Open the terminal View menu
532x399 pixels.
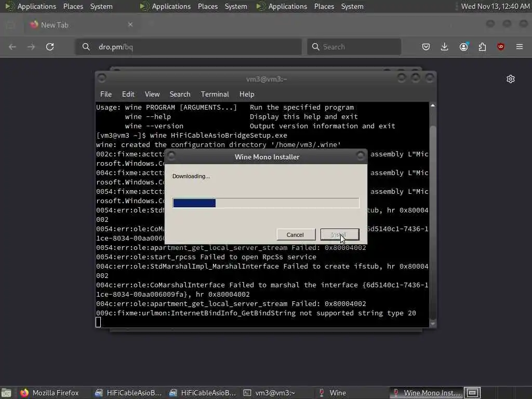point(152,95)
